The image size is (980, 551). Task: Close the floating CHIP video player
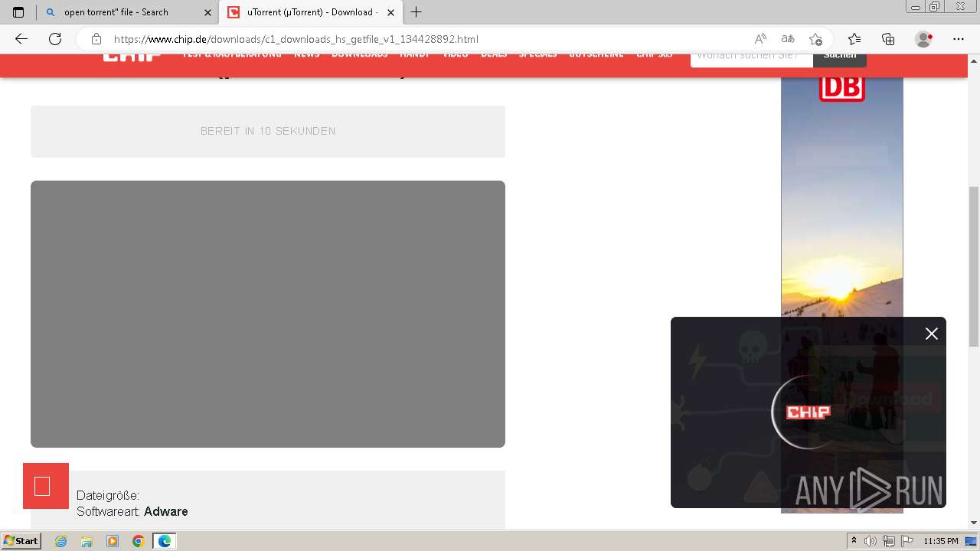point(931,334)
